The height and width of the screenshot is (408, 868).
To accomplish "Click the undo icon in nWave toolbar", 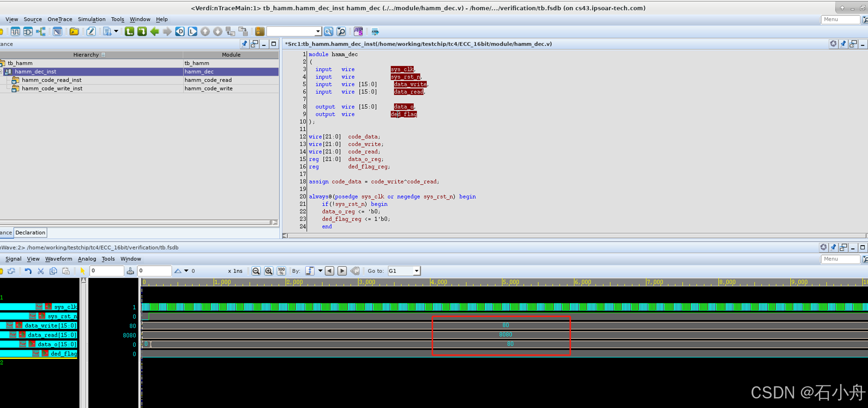I will 28,271.
